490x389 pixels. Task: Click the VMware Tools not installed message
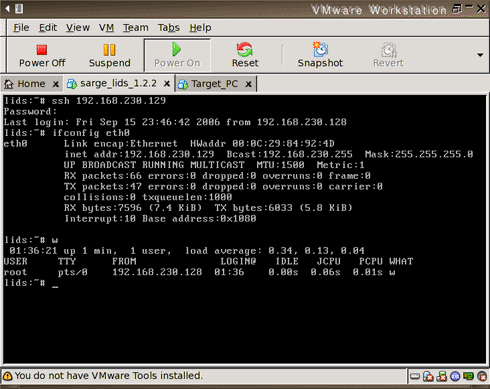109,376
